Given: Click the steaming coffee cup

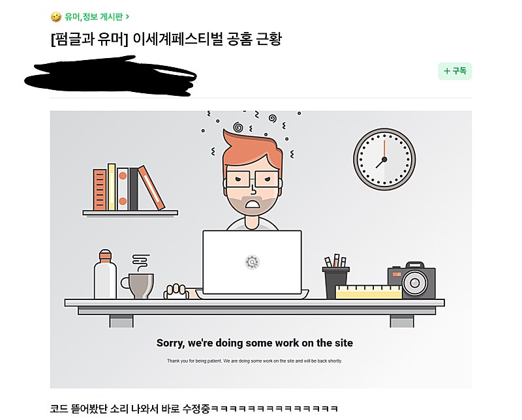Looking at the screenshot, I should click(x=138, y=277).
